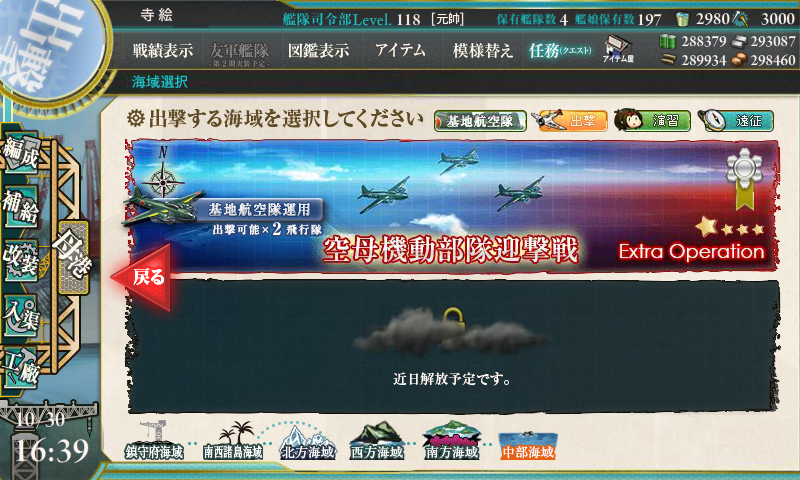Select 南方海域 world icon
800x480 pixels.
point(451,442)
